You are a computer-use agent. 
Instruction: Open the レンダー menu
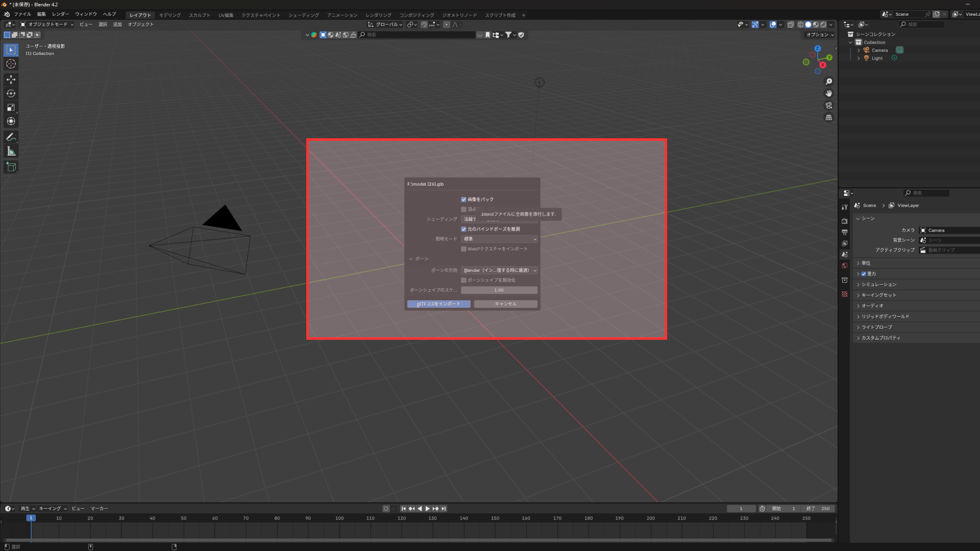pos(60,14)
